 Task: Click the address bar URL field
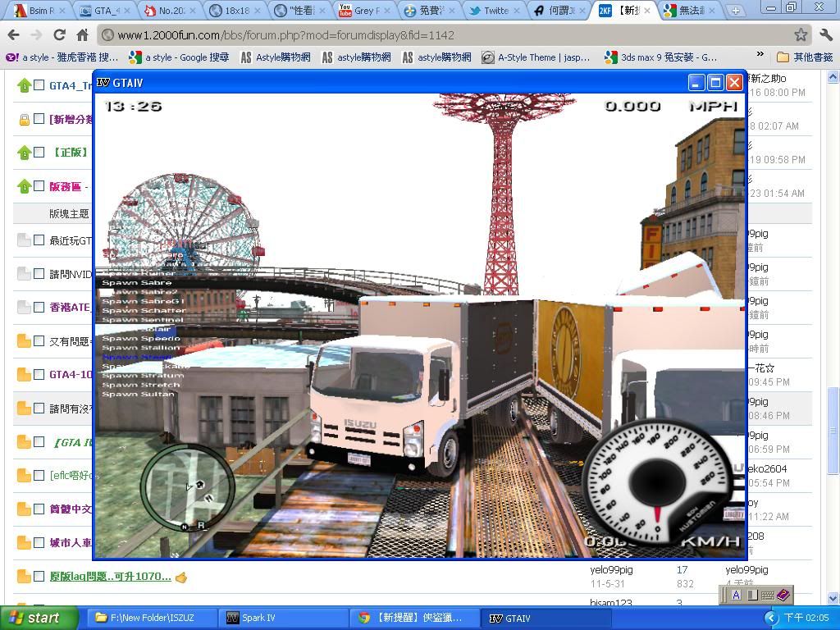coord(443,35)
